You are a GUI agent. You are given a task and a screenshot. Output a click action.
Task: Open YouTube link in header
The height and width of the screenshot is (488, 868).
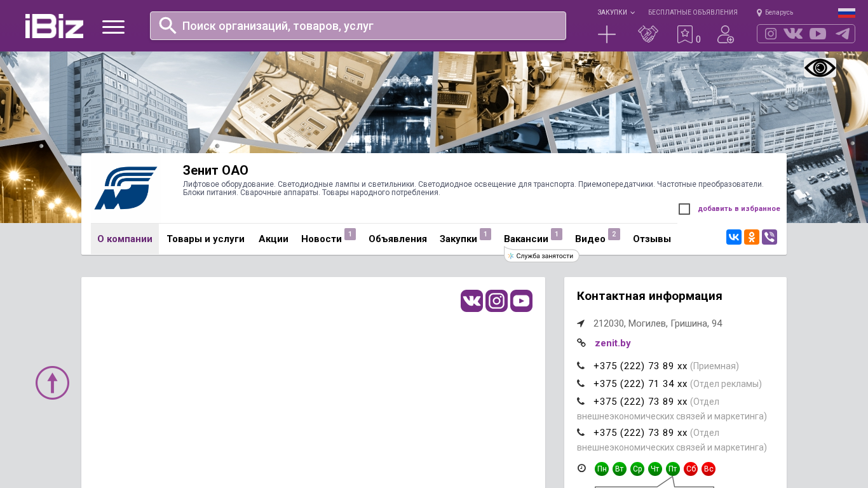818,34
